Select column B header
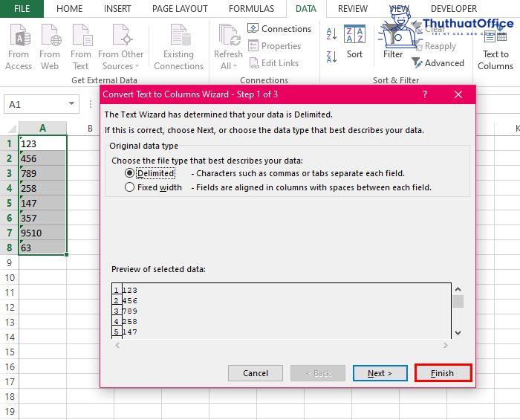The width and height of the screenshot is (520, 420). pyautogui.click(x=90, y=128)
